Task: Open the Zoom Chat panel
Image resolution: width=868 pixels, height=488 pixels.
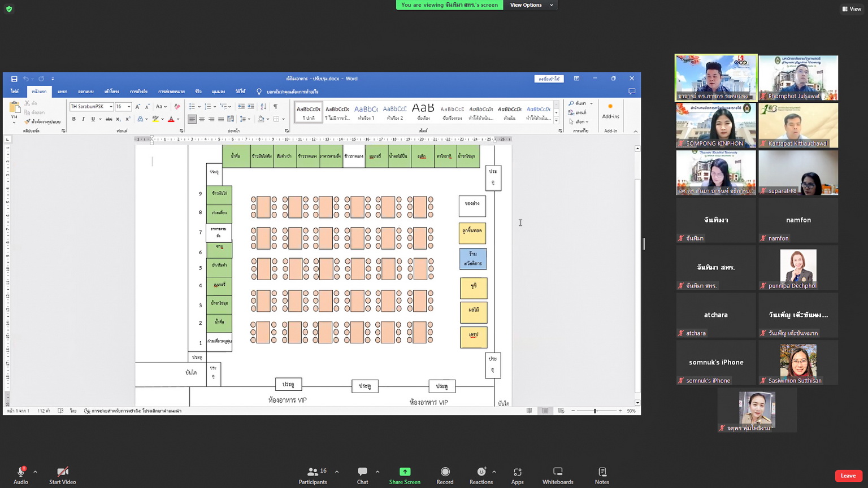Action: [x=362, y=476]
